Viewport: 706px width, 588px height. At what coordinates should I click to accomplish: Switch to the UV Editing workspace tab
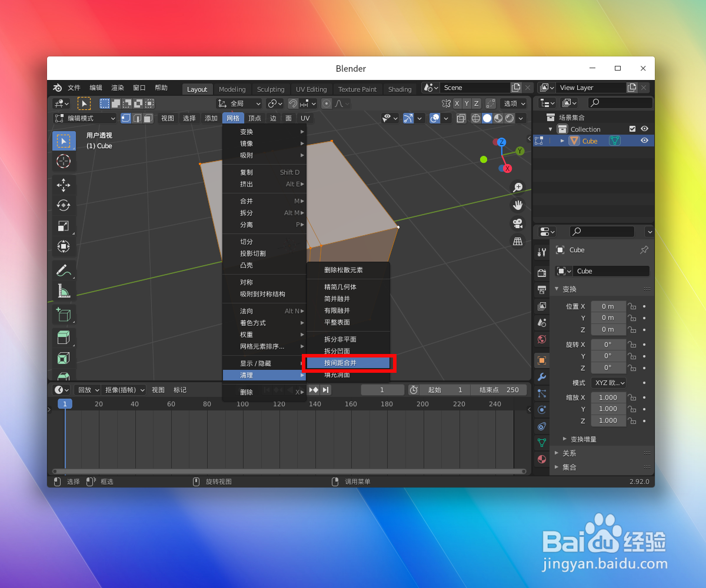point(311,89)
